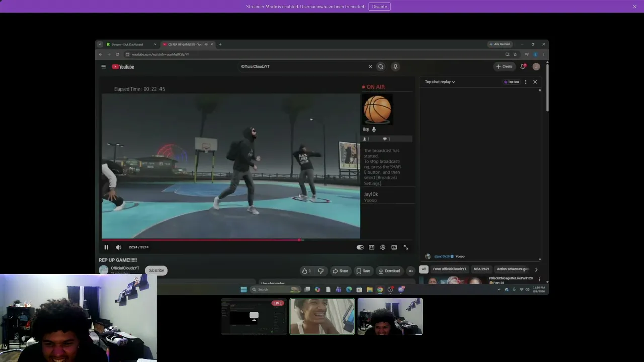
Task: Dislike the video
Action: point(320,271)
